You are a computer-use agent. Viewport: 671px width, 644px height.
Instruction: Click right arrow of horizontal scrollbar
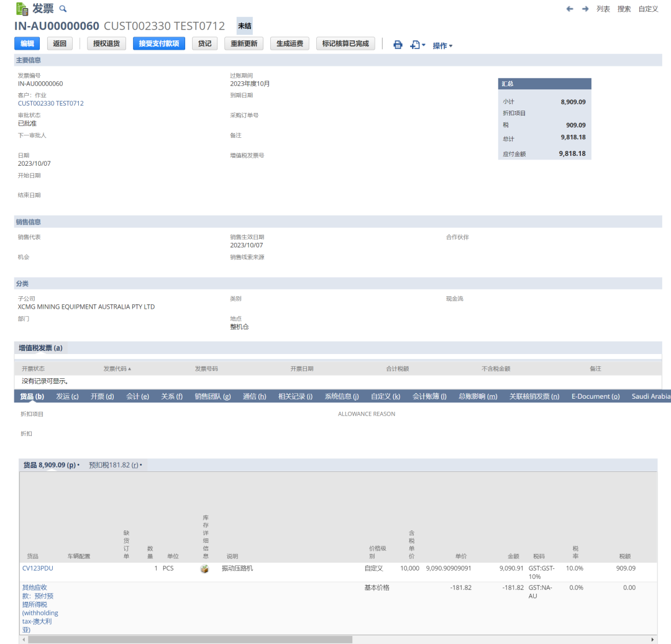tap(652, 640)
